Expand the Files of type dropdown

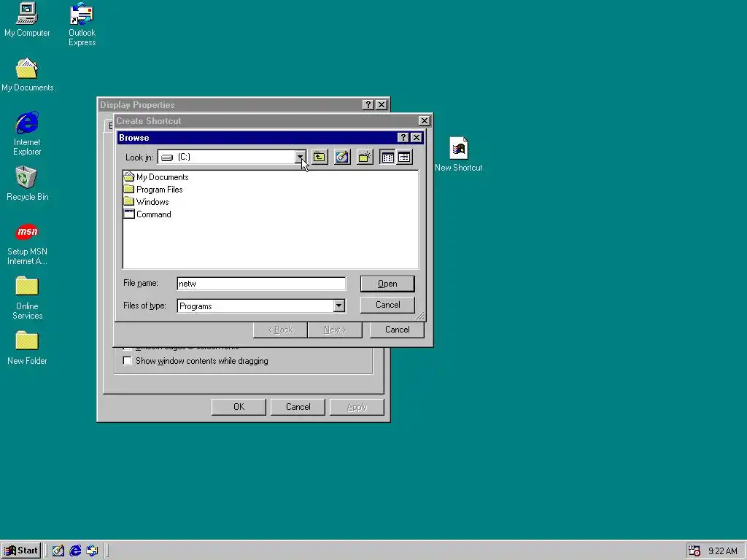[x=339, y=306]
